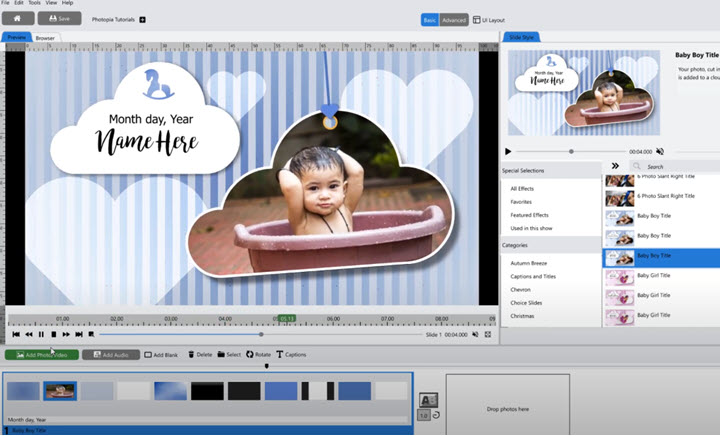This screenshot has height=436, width=720.
Task: Select the first Baby Girl Title thumbnail
Action: pyautogui.click(x=620, y=275)
